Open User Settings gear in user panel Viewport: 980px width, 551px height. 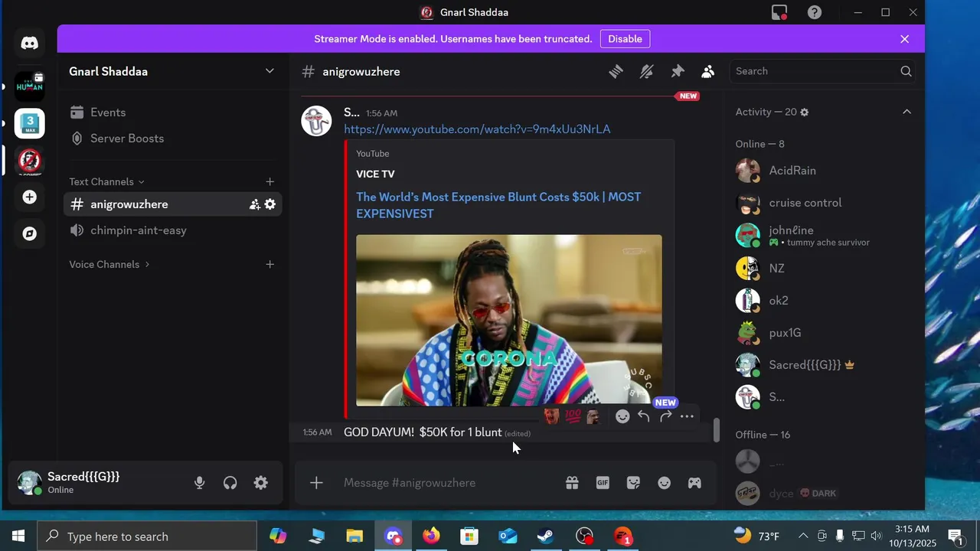(x=261, y=483)
